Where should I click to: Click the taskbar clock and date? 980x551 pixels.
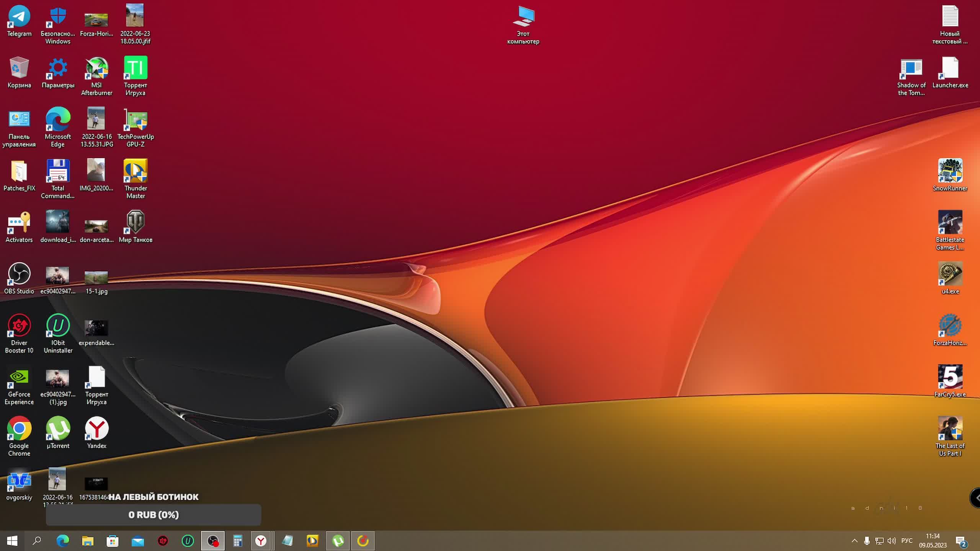[933, 541]
